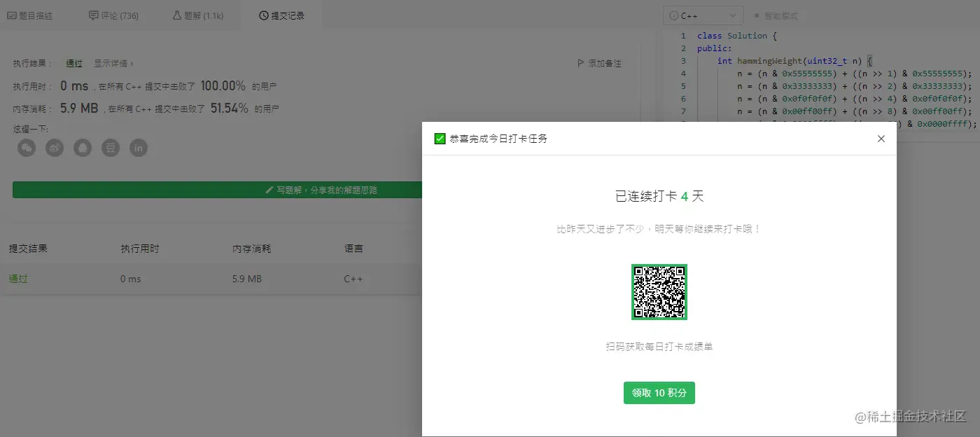Share result via Weibo icon
Viewport: 980px width, 437px height.
(55, 148)
